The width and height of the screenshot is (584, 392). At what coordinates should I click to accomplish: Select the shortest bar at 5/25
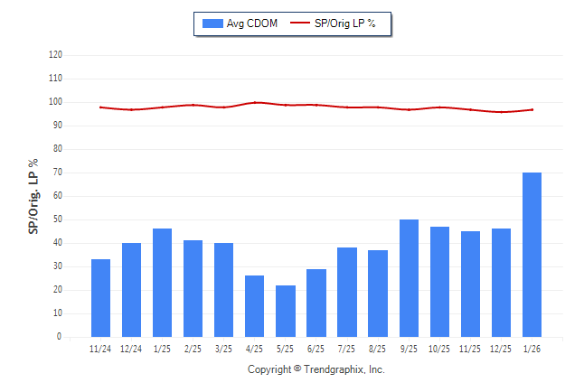tap(286, 311)
